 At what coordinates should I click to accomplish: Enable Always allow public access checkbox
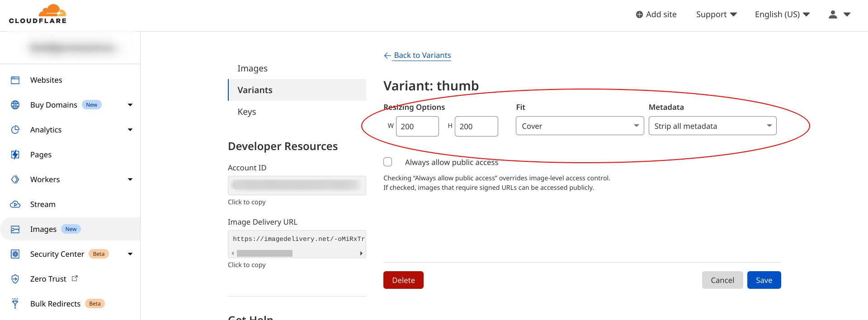click(388, 162)
